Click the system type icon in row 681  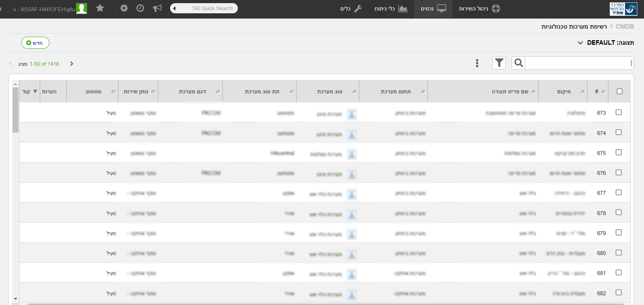point(352,275)
